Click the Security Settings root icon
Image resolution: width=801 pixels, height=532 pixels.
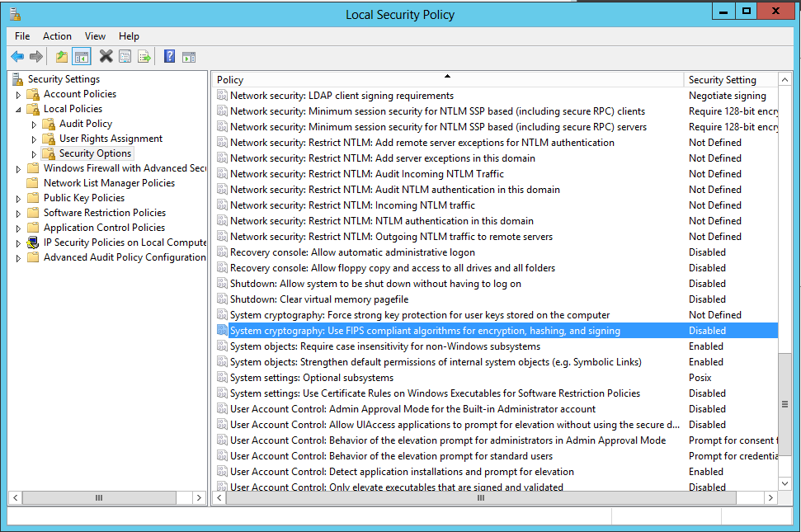tap(18, 79)
